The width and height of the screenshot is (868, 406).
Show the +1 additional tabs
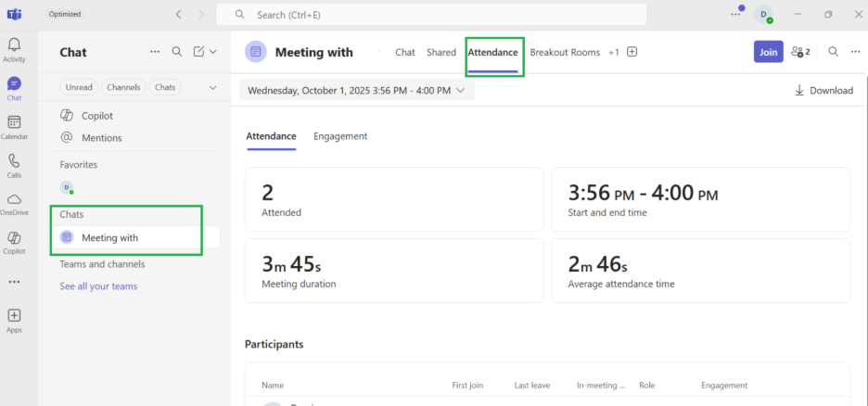[613, 53]
